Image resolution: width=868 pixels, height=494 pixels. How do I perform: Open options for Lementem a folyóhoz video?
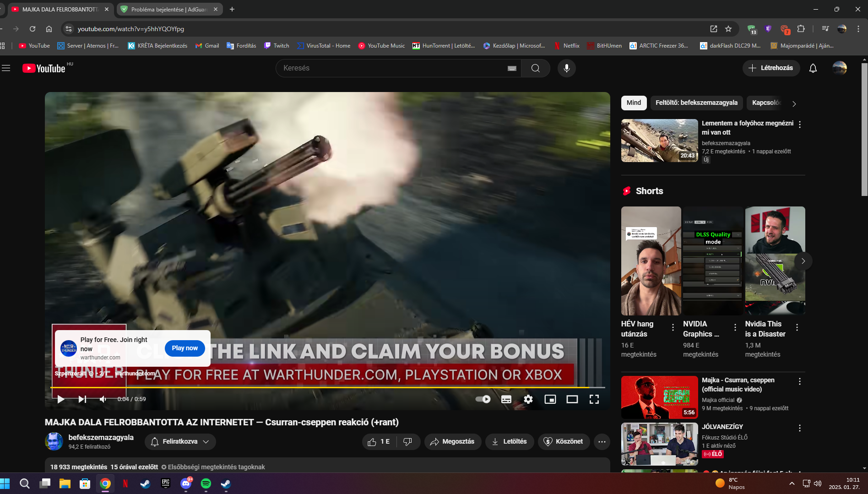800,125
